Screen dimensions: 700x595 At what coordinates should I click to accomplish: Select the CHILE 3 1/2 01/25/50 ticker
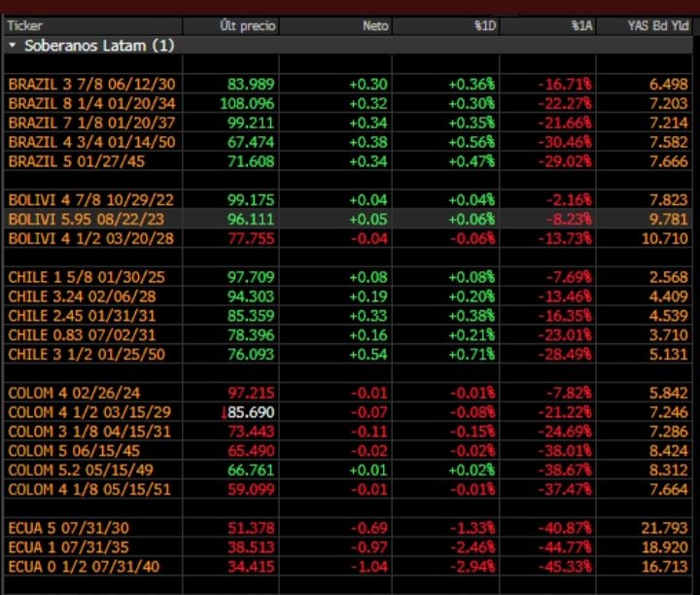pyautogui.click(x=87, y=355)
